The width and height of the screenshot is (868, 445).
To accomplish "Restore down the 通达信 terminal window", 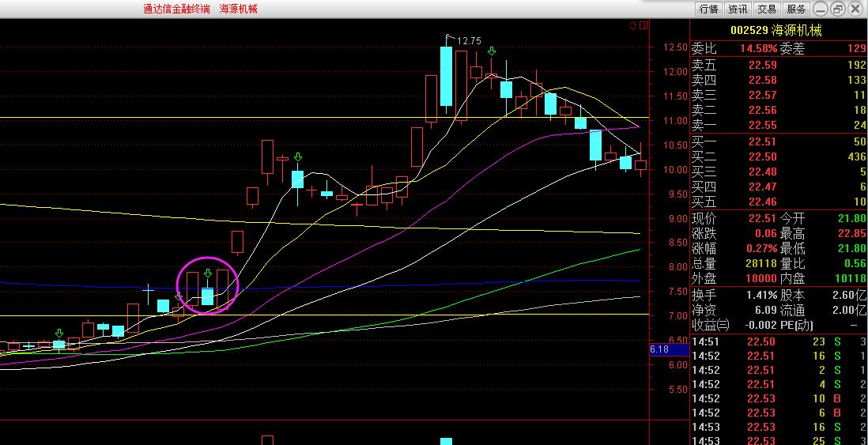I will click(837, 9).
